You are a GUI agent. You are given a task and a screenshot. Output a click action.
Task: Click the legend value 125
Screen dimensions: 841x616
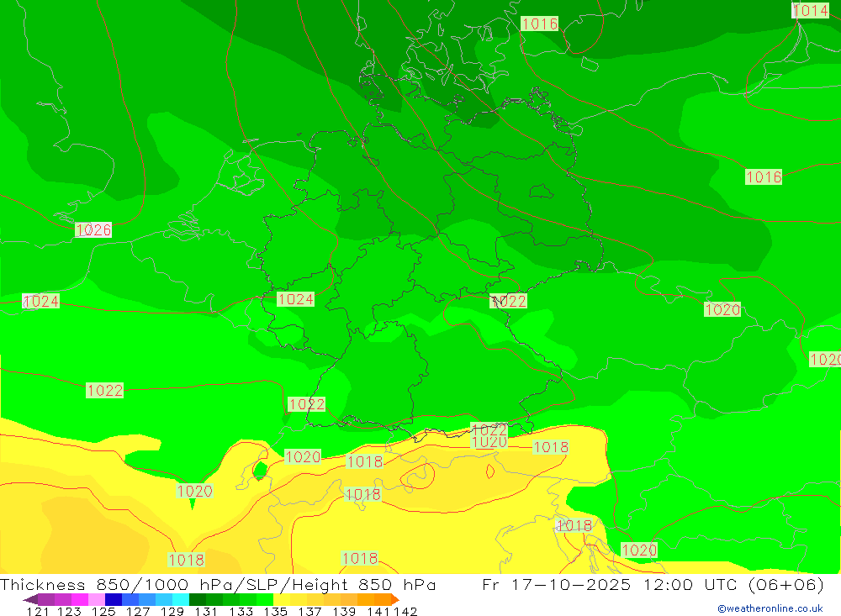[103, 611]
